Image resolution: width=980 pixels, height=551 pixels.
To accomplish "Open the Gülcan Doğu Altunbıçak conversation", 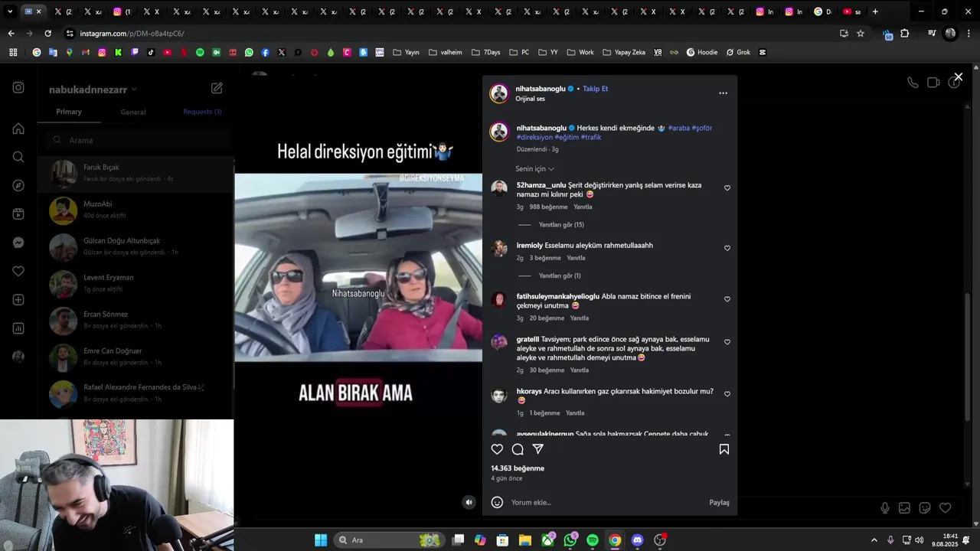I will coord(136,246).
